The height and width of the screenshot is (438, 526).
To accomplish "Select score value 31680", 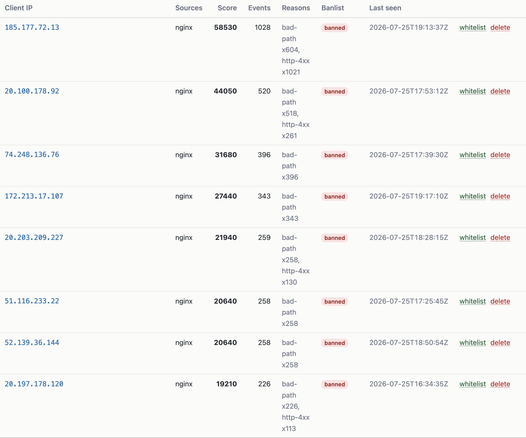I will (226, 155).
